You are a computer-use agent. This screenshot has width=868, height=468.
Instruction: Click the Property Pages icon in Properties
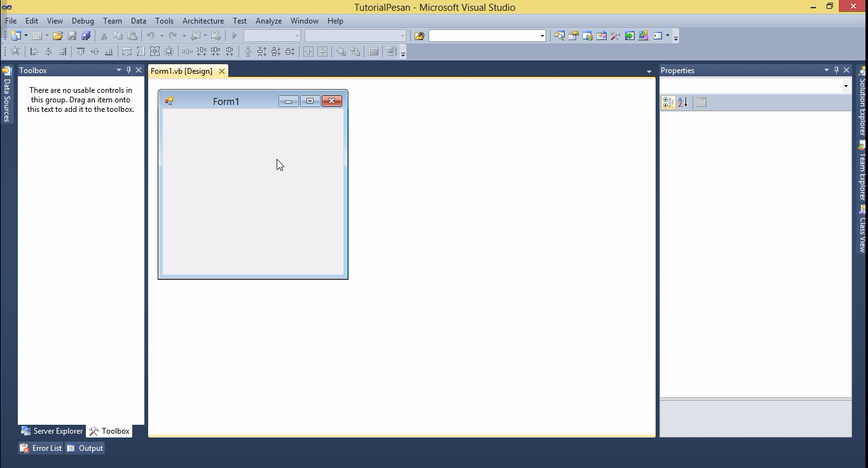point(701,102)
